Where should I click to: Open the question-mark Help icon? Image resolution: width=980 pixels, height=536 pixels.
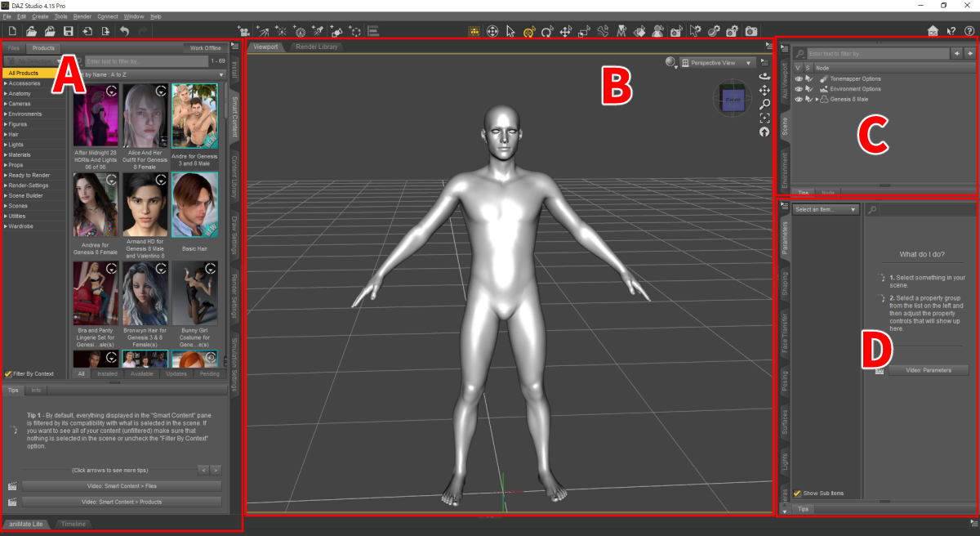[969, 31]
